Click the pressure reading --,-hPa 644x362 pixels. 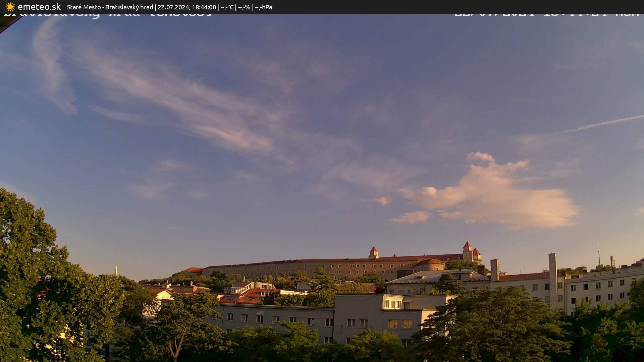coord(265,7)
